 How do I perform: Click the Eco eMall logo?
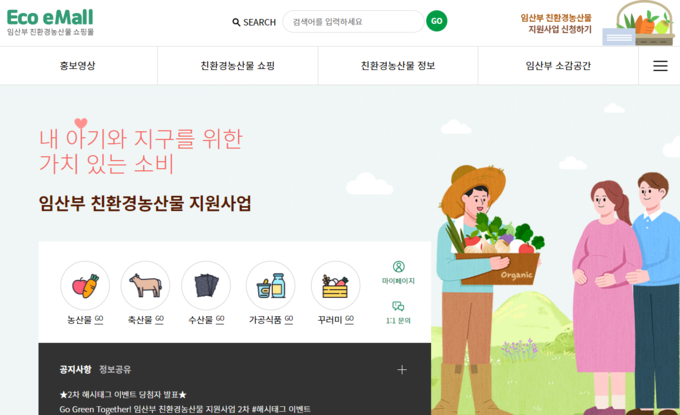pyautogui.click(x=50, y=22)
